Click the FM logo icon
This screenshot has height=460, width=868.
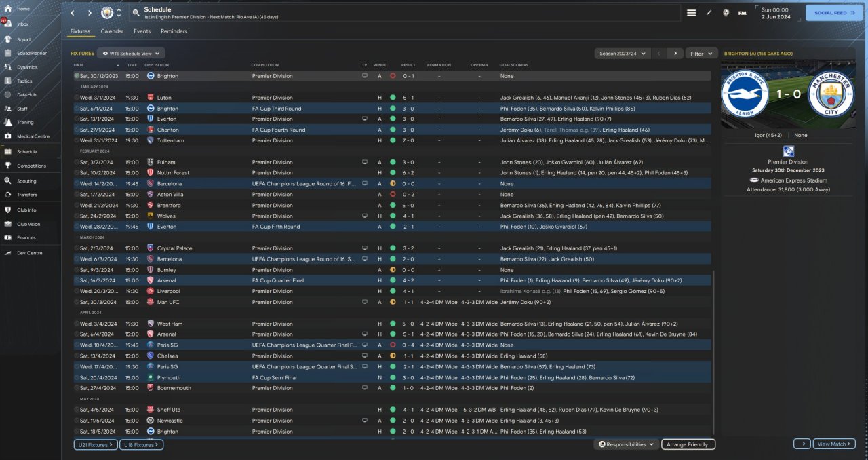[742, 13]
